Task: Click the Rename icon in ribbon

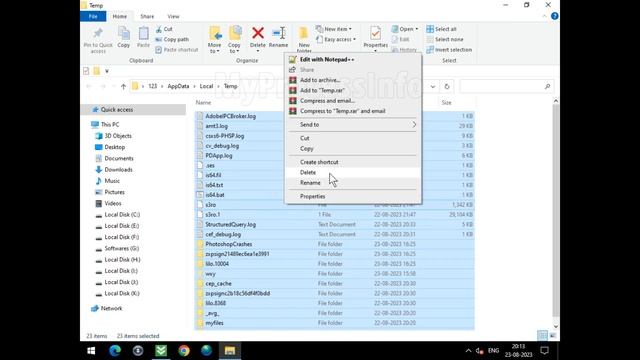Action: click(x=279, y=33)
